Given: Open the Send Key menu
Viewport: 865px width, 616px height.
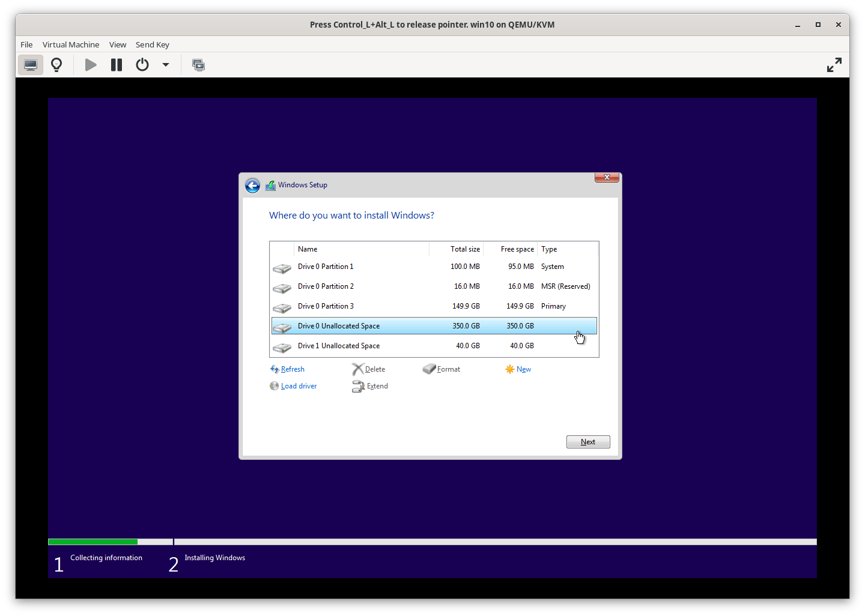Looking at the screenshot, I should pyautogui.click(x=153, y=44).
